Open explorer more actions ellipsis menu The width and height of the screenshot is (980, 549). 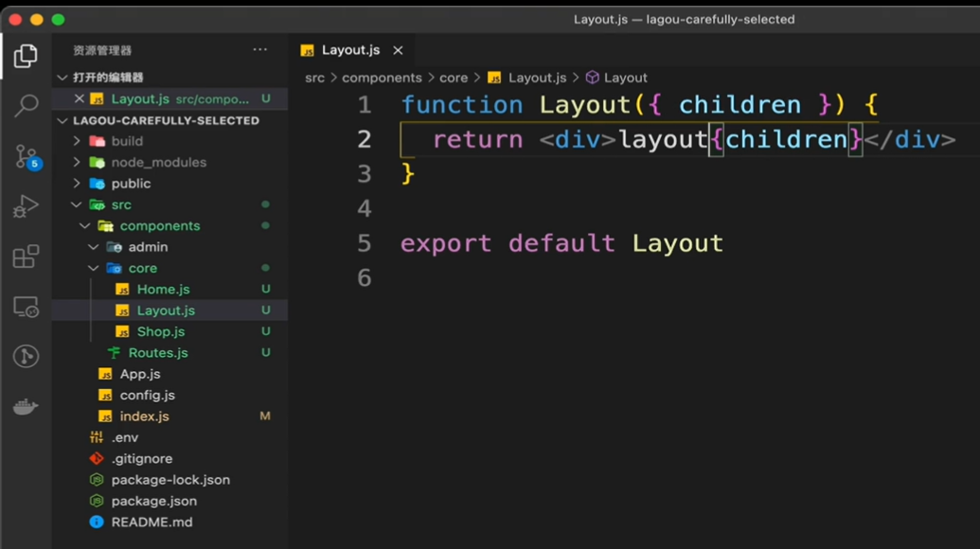point(260,50)
